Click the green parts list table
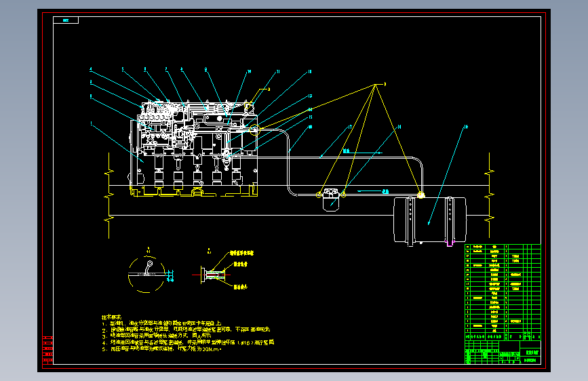 point(503,292)
